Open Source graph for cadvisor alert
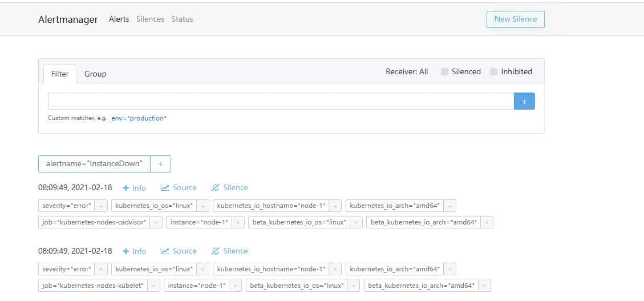The width and height of the screenshot is (644, 301). (179, 187)
